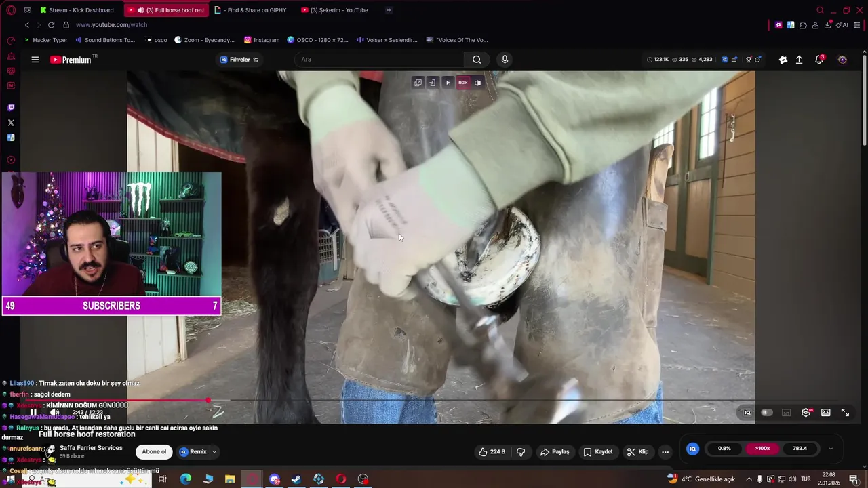The image size is (868, 488).
Task: Open File Explorer from the taskbar
Action: click(x=230, y=479)
